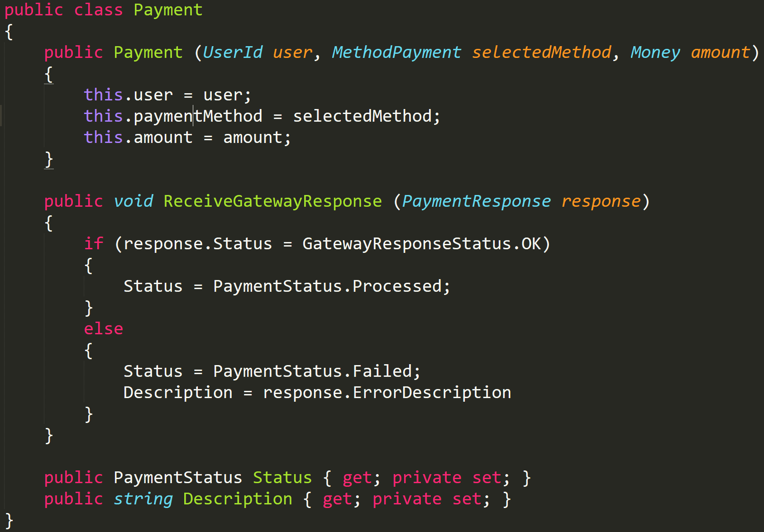Image resolution: width=764 pixels, height=532 pixels.
Task: Click the 'string' type of Description property
Action: click(x=143, y=499)
